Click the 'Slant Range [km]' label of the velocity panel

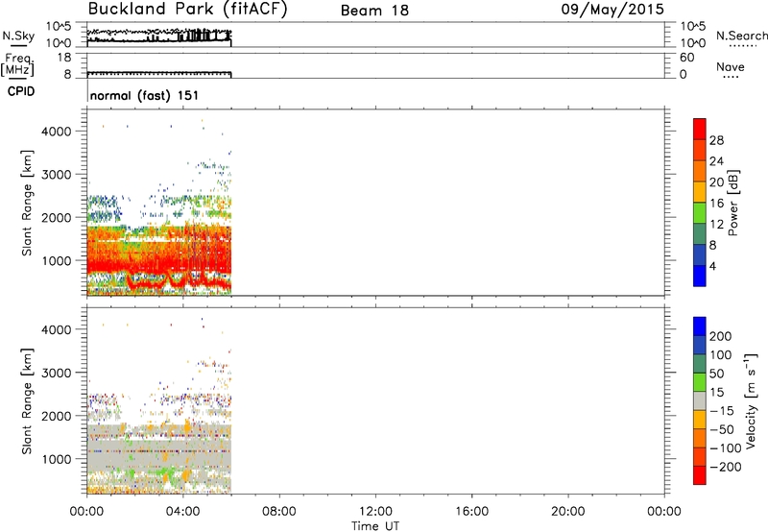point(27,401)
